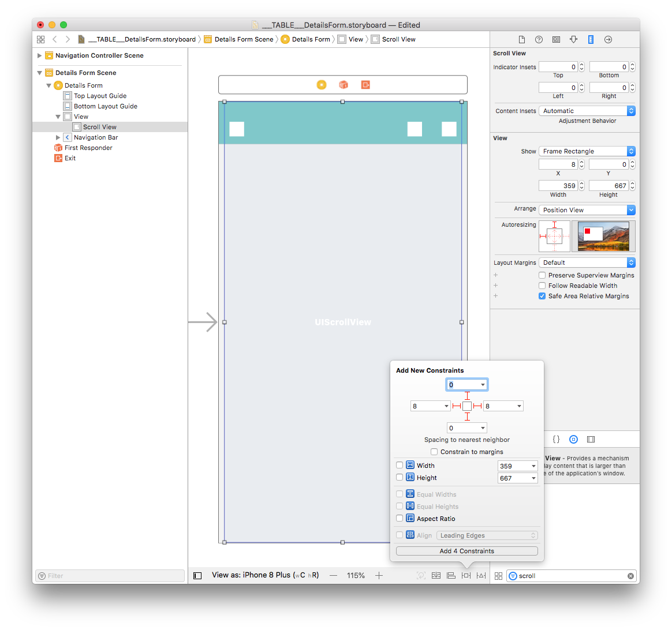Click the document outline Filter field
Viewport: 672px width, 630px height.
pyautogui.click(x=110, y=576)
